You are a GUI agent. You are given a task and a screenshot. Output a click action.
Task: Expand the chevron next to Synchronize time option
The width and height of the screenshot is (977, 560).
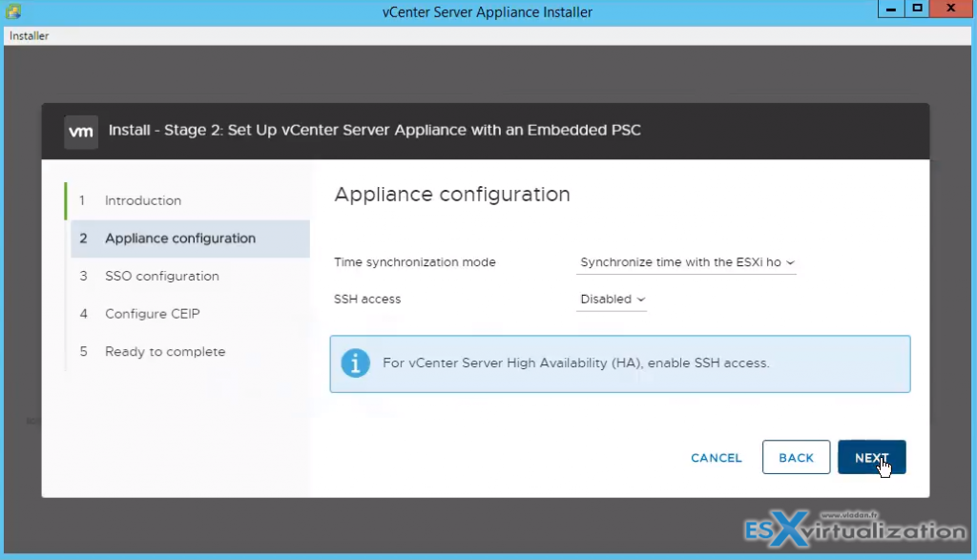792,263
